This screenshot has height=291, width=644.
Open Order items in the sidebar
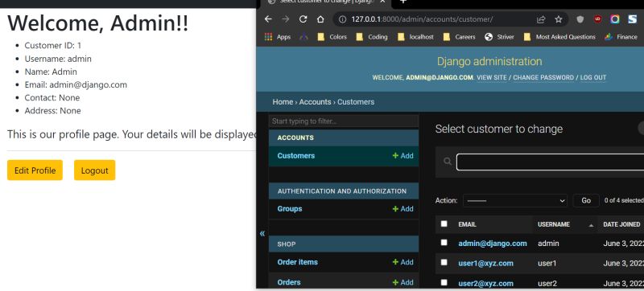click(297, 262)
